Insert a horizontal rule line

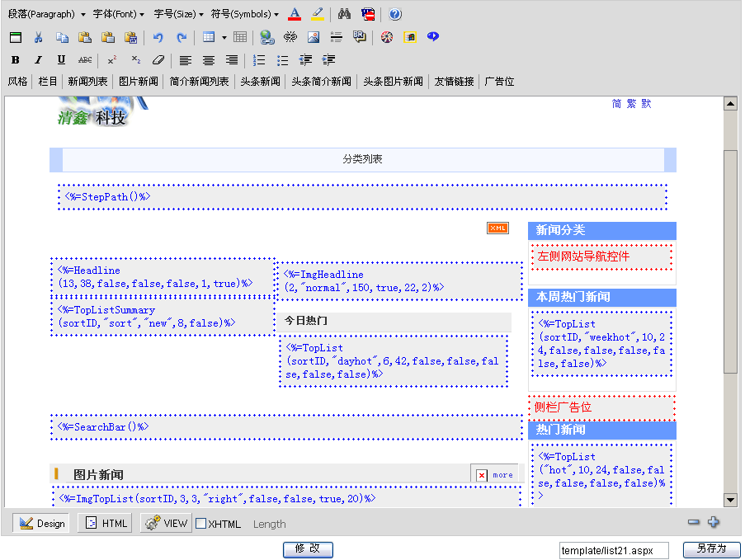pyautogui.click(x=337, y=37)
